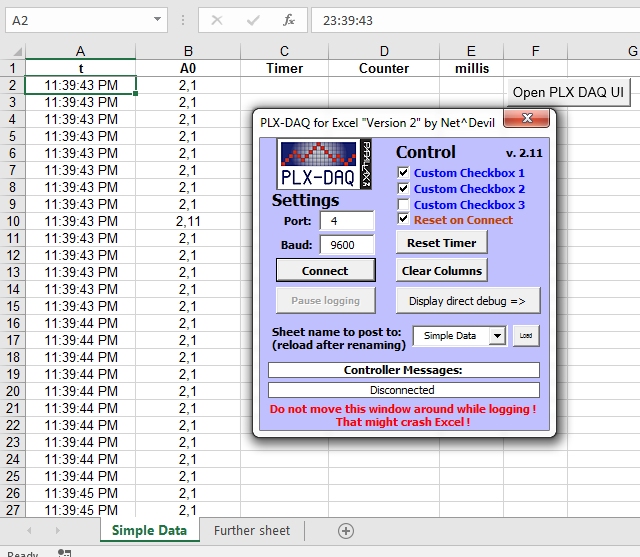Select row 1 header
Screen dimensions: 640x557
[x=12, y=68]
